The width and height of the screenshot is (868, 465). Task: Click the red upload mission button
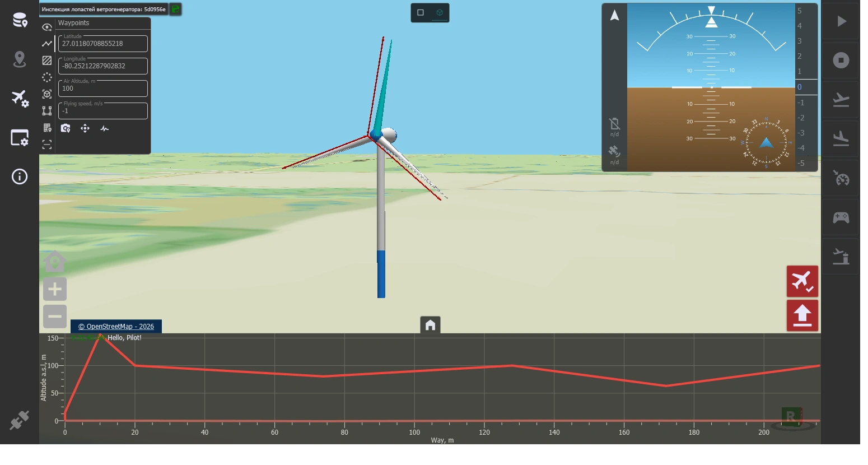(802, 315)
